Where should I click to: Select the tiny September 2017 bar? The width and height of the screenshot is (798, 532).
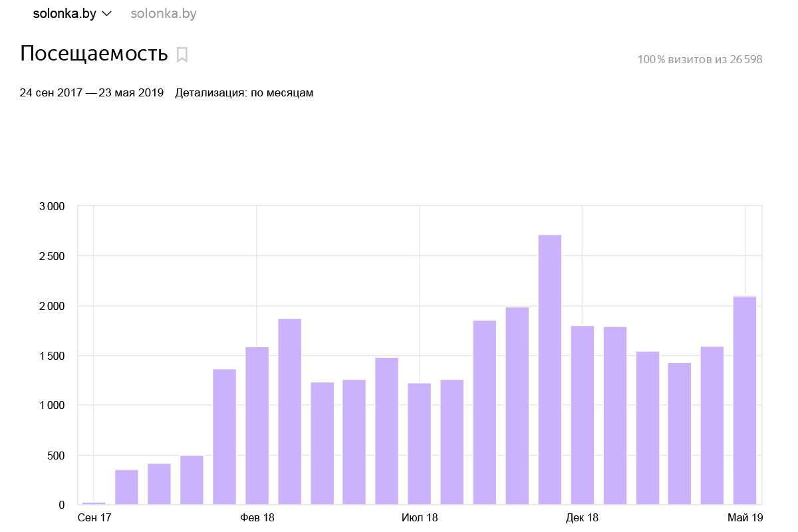(x=94, y=503)
